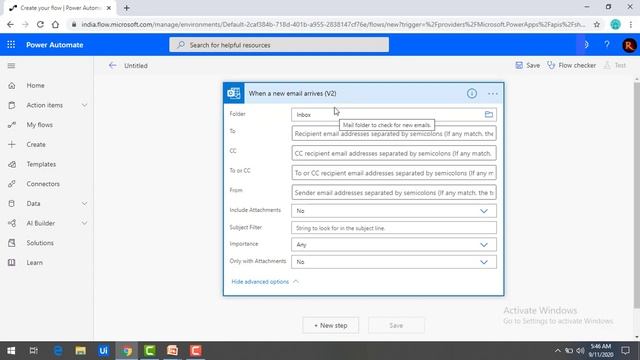Click the header icon left of help
The height and width of the screenshot is (360, 640).
[x=586, y=44]
